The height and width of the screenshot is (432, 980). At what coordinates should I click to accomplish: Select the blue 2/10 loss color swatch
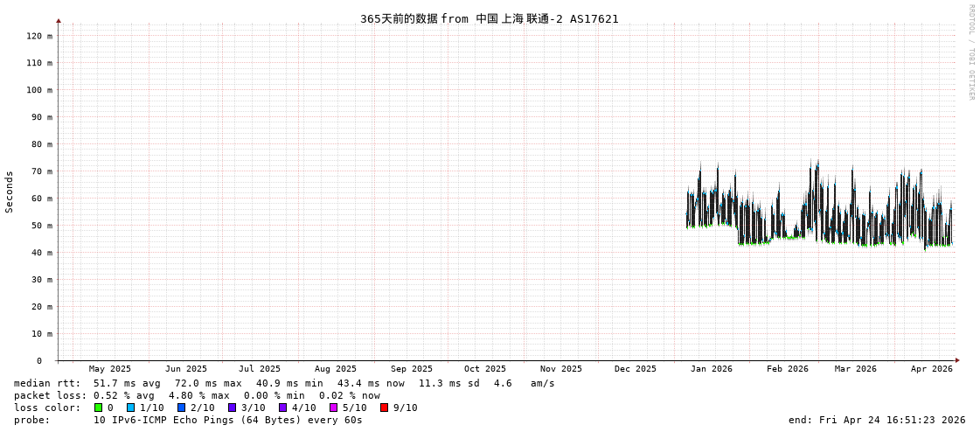tap(182, 408)
